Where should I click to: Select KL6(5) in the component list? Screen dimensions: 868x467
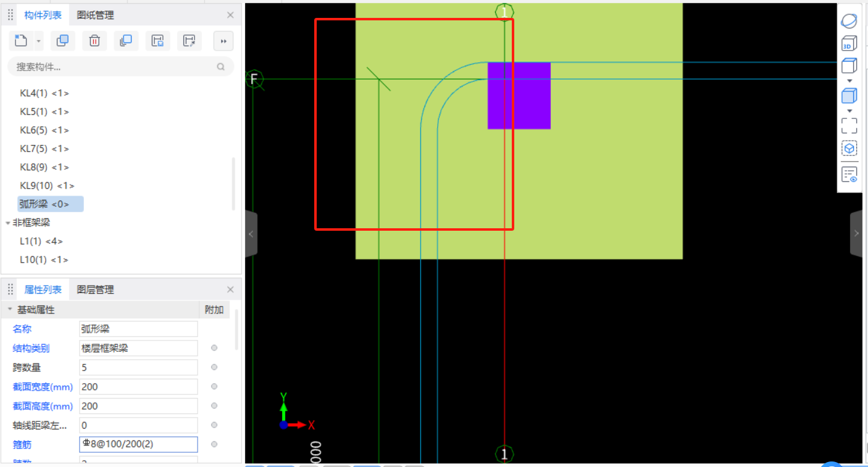tap(44, 130)
